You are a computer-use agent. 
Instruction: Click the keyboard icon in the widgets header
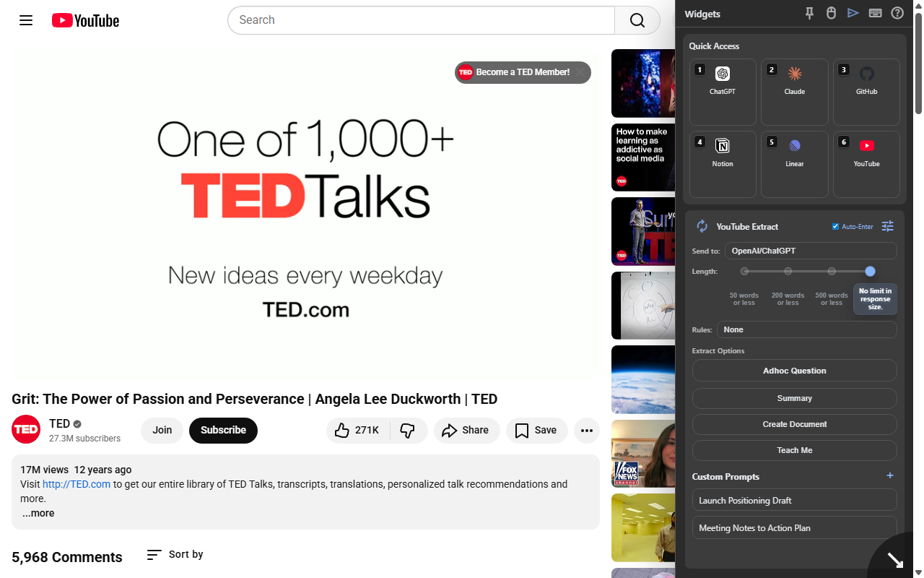point(875,13)
